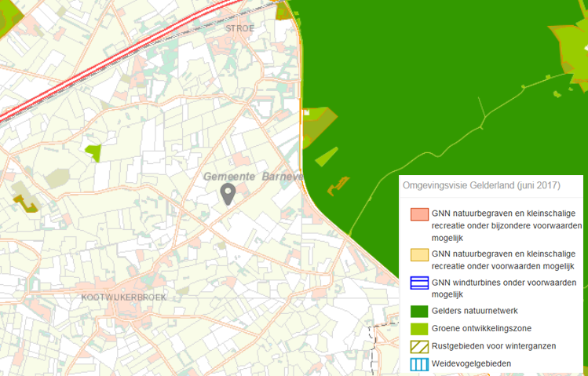Click the legend label Gelders natuurnetwerk
This screenshot has width=588, height=376.
click(x=474, y=311)
